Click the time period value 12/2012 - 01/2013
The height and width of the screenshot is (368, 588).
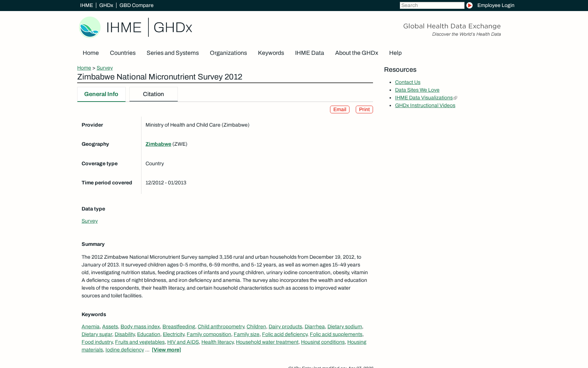click(166, 183)
